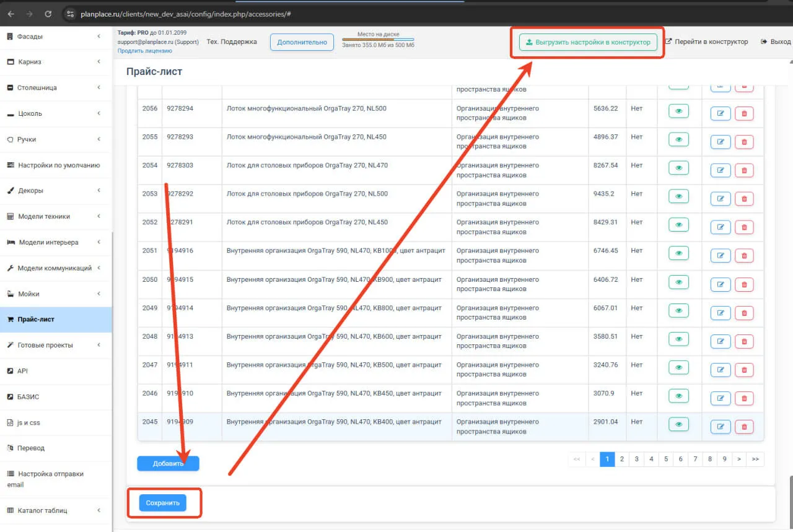Expand the Карниз sidebar section

click(x=55, y=62)
